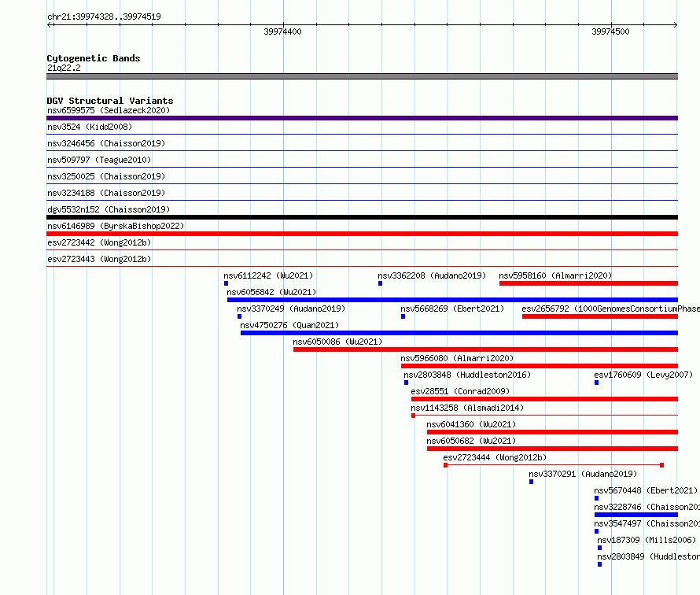Click the nsv3370291 (Audano2019) blue marker
This screenshot has height=595, width=700.
point(531,482)
